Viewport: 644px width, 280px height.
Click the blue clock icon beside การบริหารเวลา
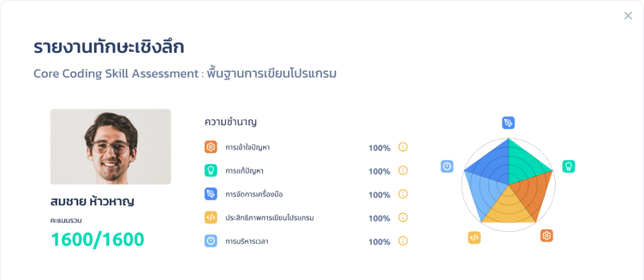coord(211,241)
